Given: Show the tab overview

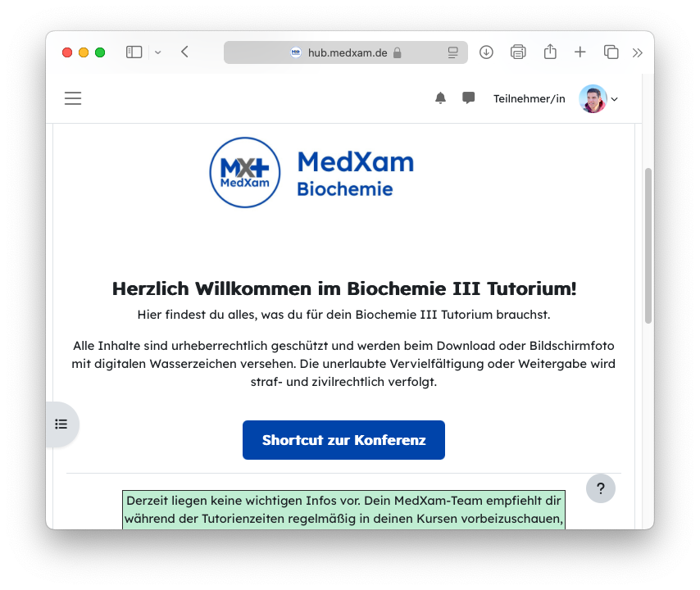Looking at the screenshot, I should pyautogui.click(x=611, y=52).
